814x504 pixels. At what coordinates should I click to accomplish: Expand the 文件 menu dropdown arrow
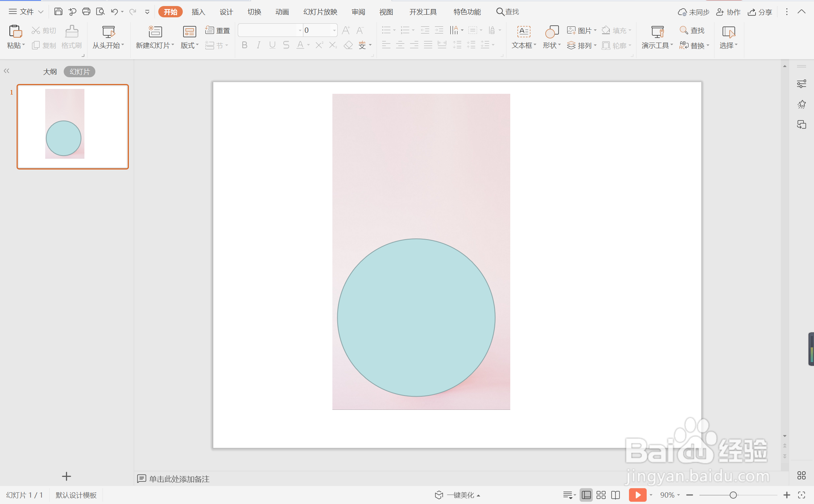click(41, 12)
